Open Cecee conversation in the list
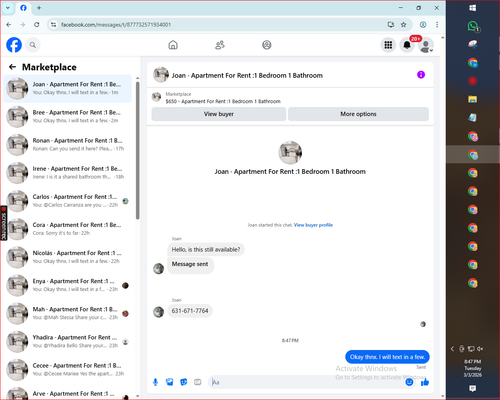This screenshot has height=400, width=500. pos(68,370)
